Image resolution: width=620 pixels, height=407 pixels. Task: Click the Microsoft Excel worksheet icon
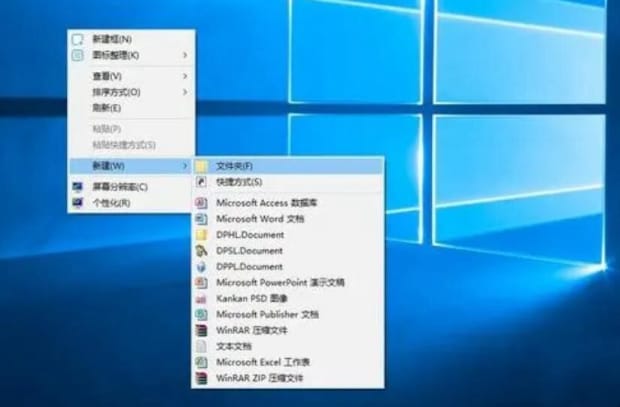(x=201, y=362)
